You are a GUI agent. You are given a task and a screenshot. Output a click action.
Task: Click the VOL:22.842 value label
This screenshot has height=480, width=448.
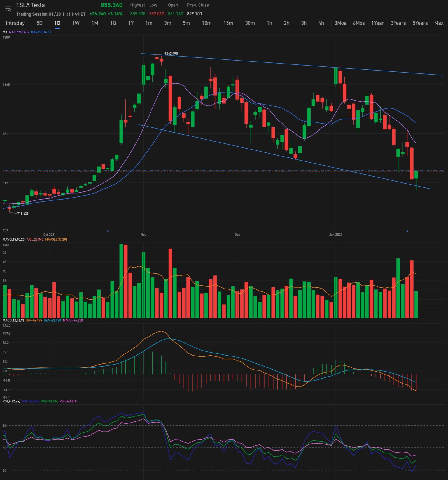tap(35, 240)
